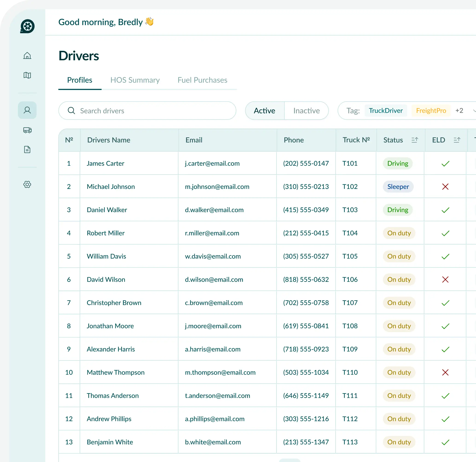476x462 pixels.
Task: Click ELD checkmark for Andrew Phillips
Action: [x=445, y=419]
